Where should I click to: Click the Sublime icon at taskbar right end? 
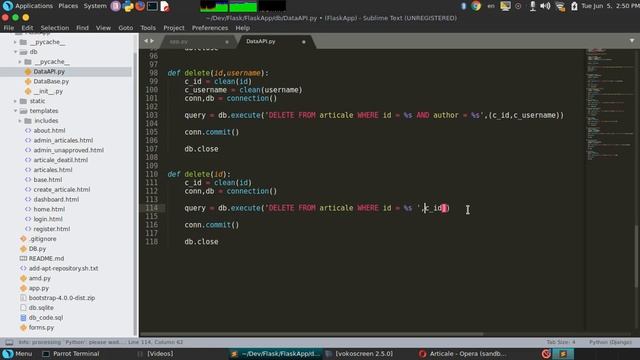563,354
